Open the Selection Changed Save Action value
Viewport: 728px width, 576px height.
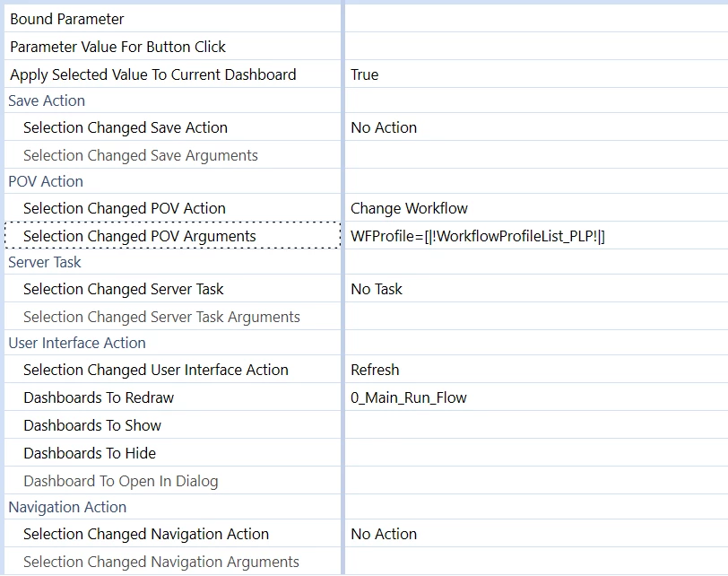[x=536, y=127]
